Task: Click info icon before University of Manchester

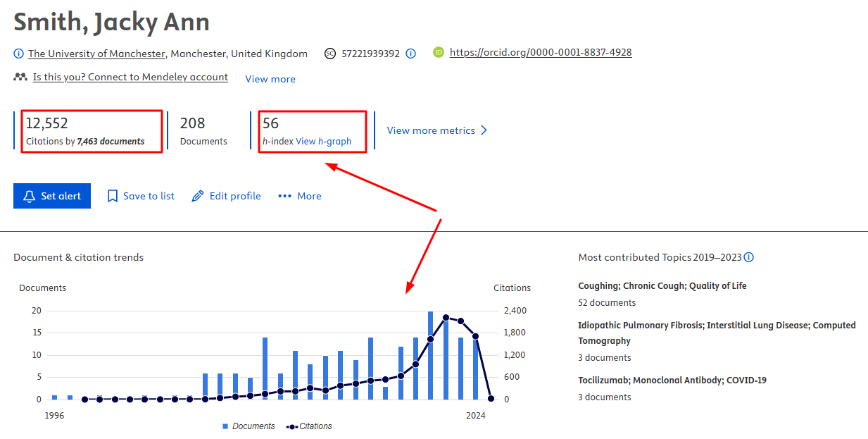Action: tap(19, 54)
